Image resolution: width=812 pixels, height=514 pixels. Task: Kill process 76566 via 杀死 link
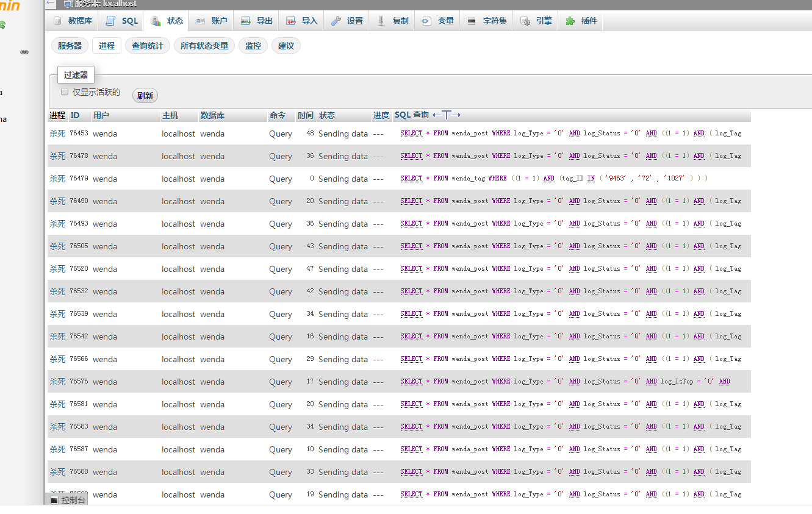tap(57, 359)
